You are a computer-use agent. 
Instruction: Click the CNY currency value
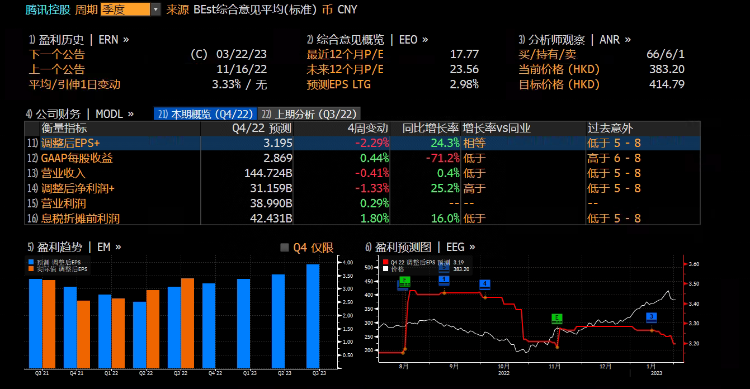(x=347, y=10)
